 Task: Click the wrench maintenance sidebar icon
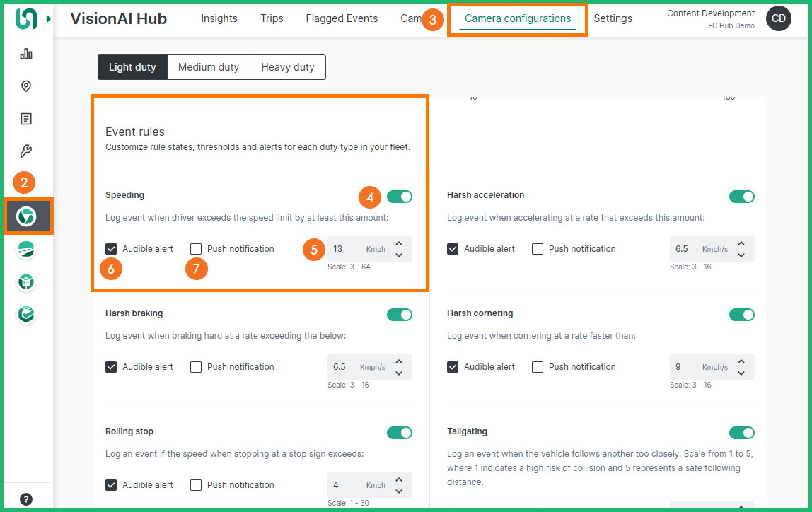click(x=26, y=151)
